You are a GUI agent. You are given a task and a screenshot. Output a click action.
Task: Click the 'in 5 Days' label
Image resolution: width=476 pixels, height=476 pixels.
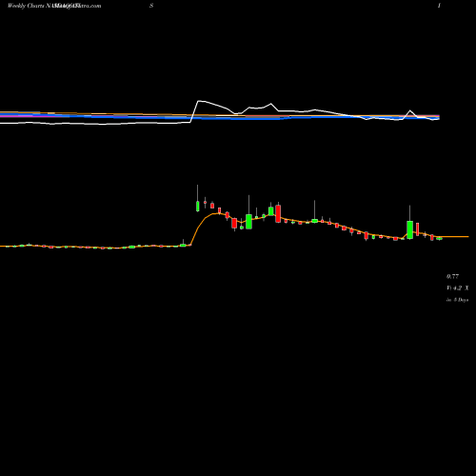point(457,300)
